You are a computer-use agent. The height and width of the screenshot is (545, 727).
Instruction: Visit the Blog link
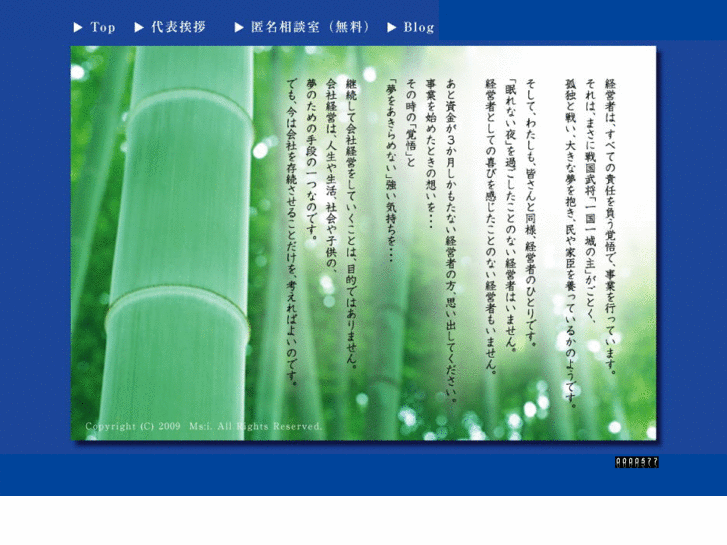point(419,27)
